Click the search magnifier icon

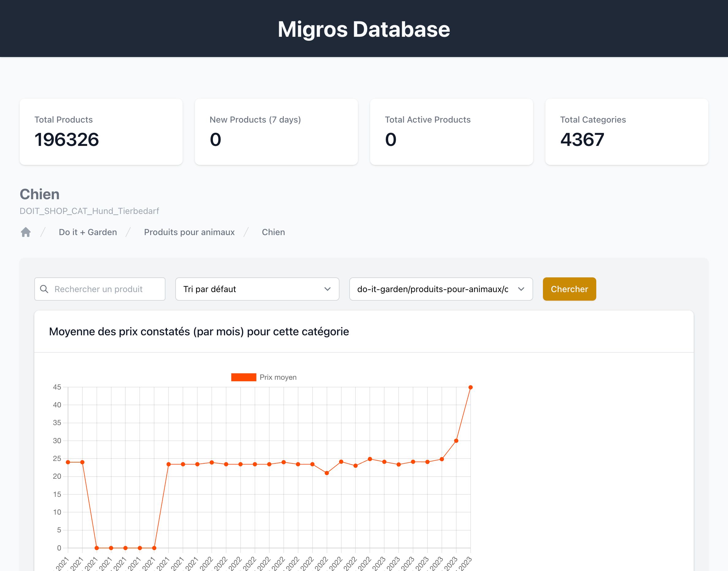[x=44, y=289]
